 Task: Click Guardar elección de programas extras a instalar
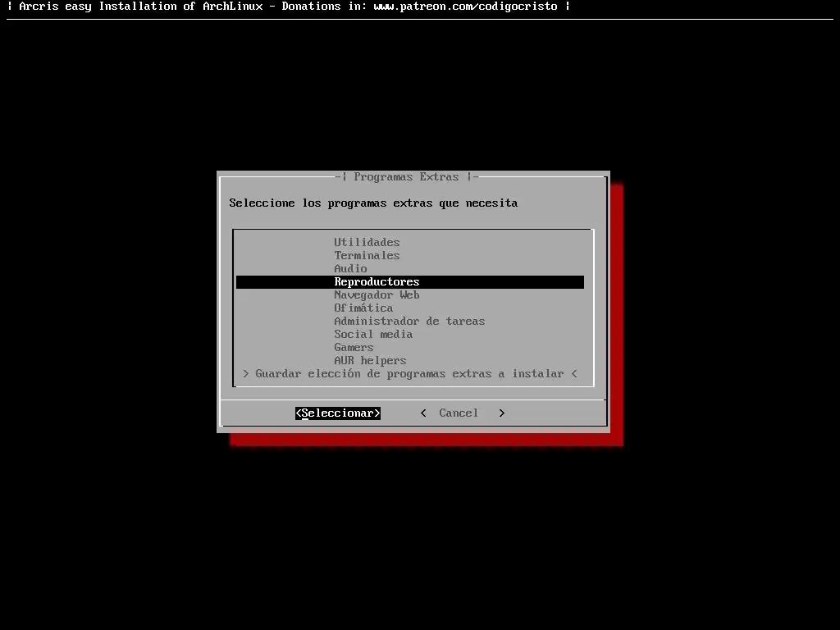click(410, 374)
